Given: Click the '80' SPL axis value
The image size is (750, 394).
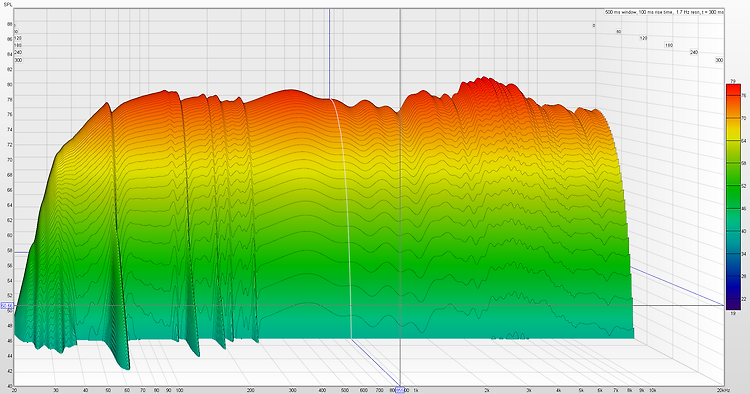Looking at the screenshot, I should tap(10, 84).
